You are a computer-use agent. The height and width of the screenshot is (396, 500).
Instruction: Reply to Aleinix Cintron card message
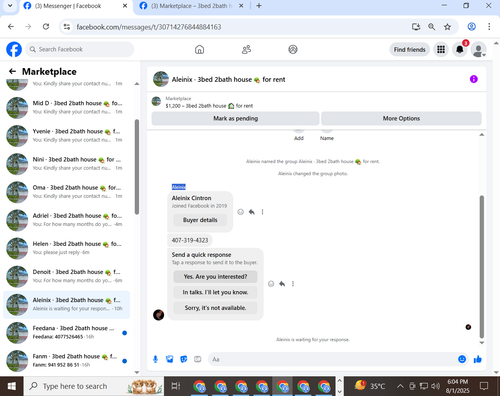pos(252,212)
